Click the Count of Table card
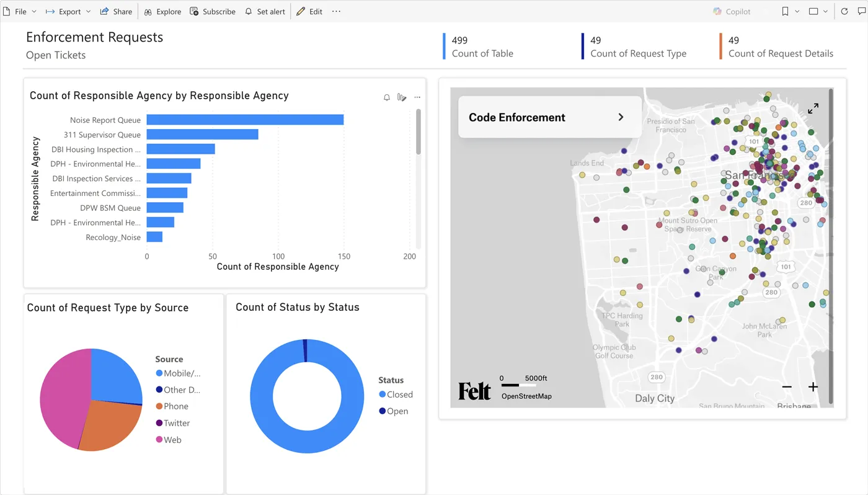The height and width of the screenshot is (495, 868). click(479, 47)
